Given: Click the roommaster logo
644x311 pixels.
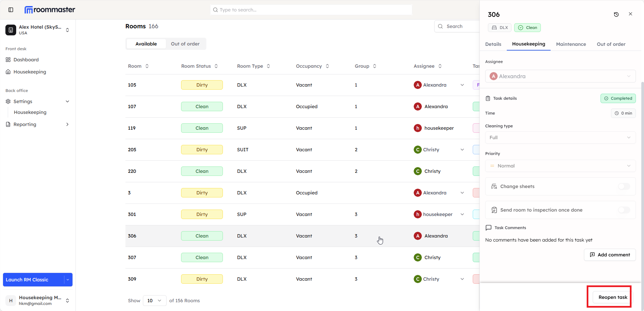Looking at the screenshot, I should pyautogui.click(x=50, y=9).
